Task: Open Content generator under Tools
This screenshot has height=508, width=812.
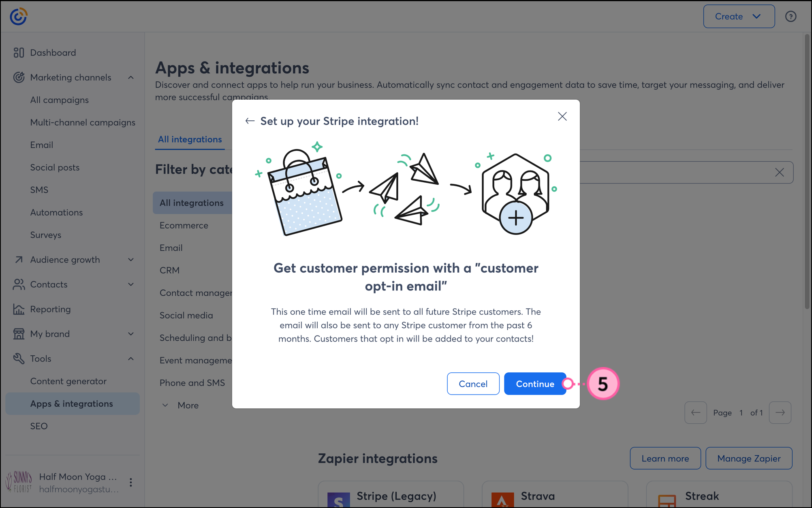Action: pos(68,381)
